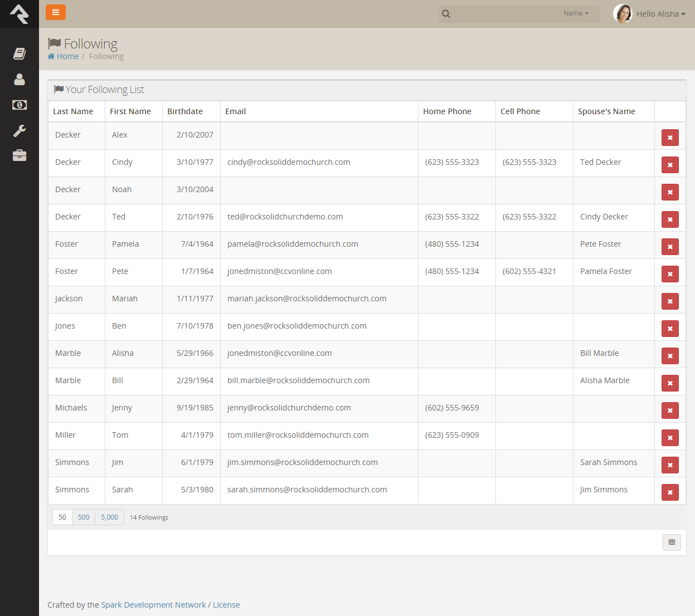The image size is (695, 616).
Task: Sort by Home Phone column header
Action: click(x=447, y=111)
